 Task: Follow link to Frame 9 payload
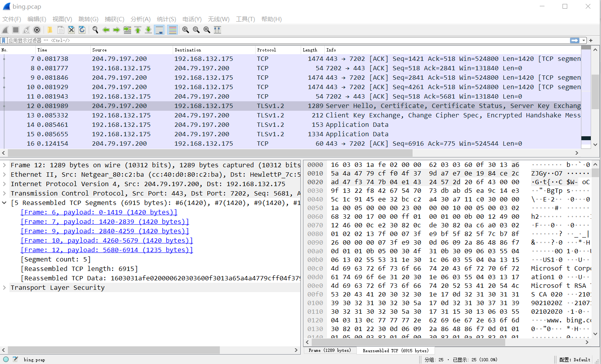(x=105, y=231)
